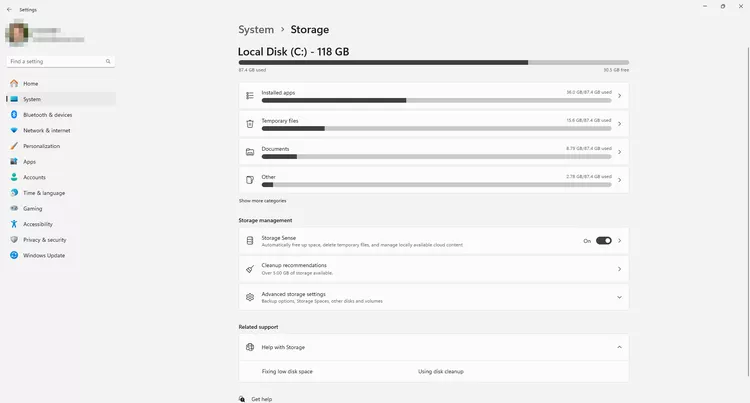Click the Local Disk C usage bar
This screenshot has width=750, height=403.
tap(433, 62)
